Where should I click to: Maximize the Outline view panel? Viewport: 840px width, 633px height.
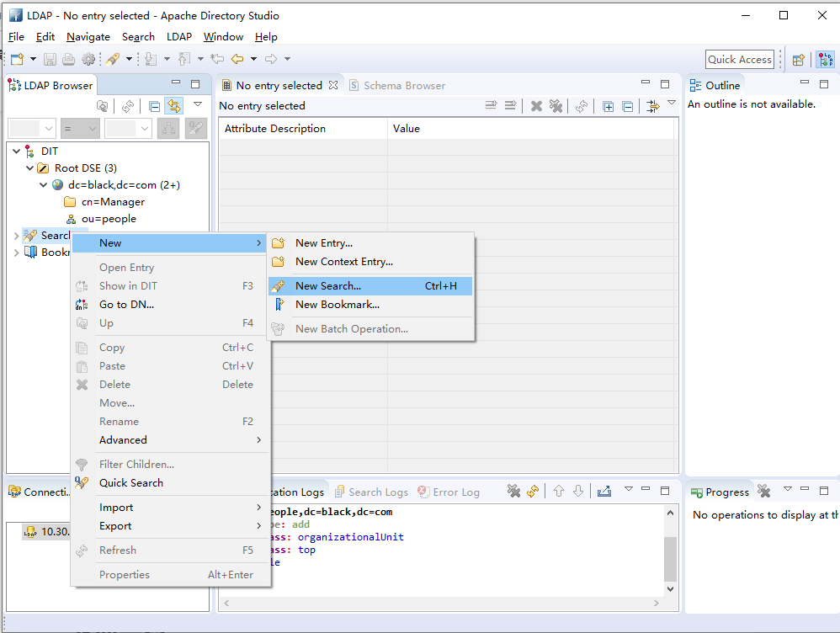tap(824, 84)
